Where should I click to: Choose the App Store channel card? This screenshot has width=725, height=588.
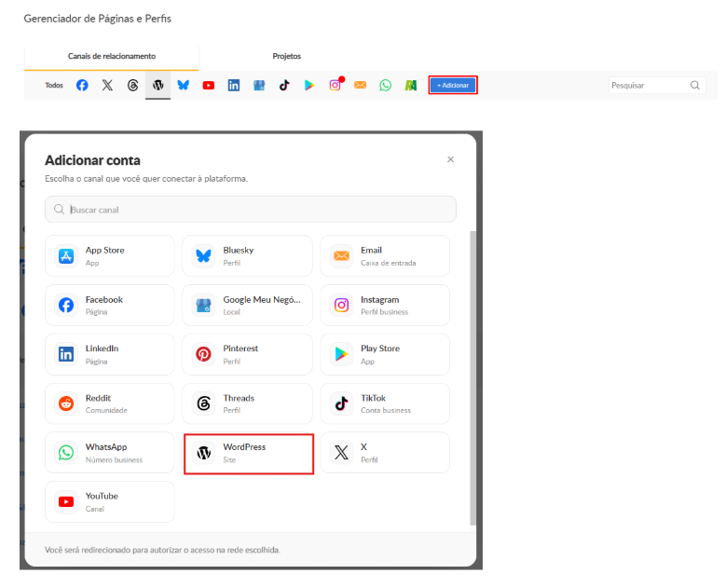(110, 255)
